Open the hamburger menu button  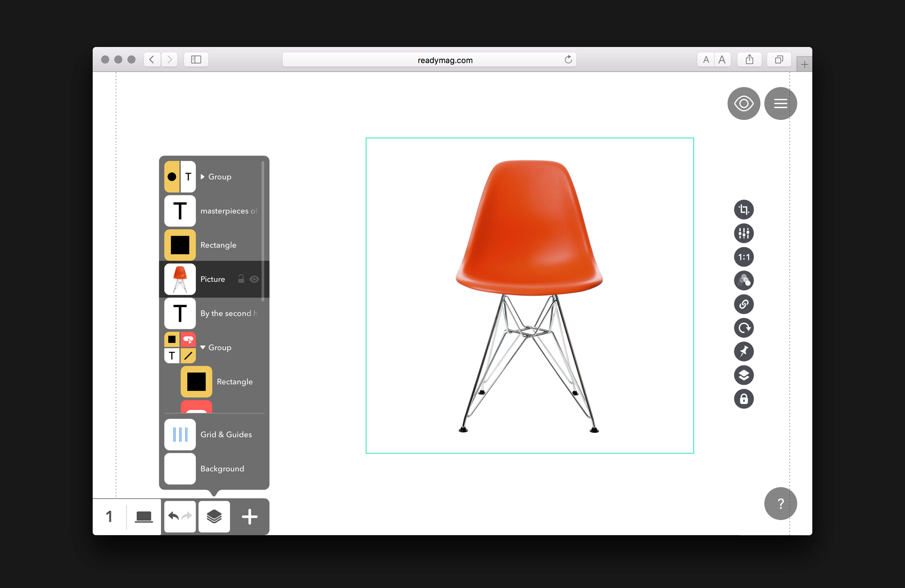tap(780, 104)
